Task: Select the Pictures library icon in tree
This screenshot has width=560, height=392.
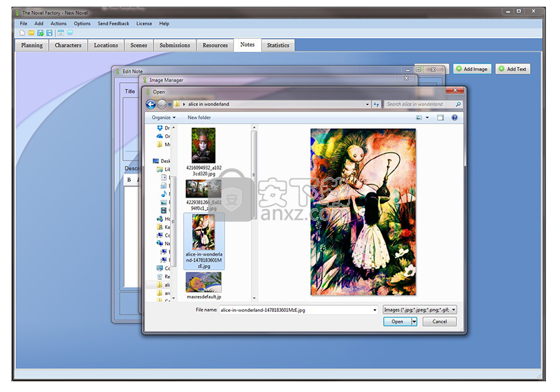Action: [164, 202]
